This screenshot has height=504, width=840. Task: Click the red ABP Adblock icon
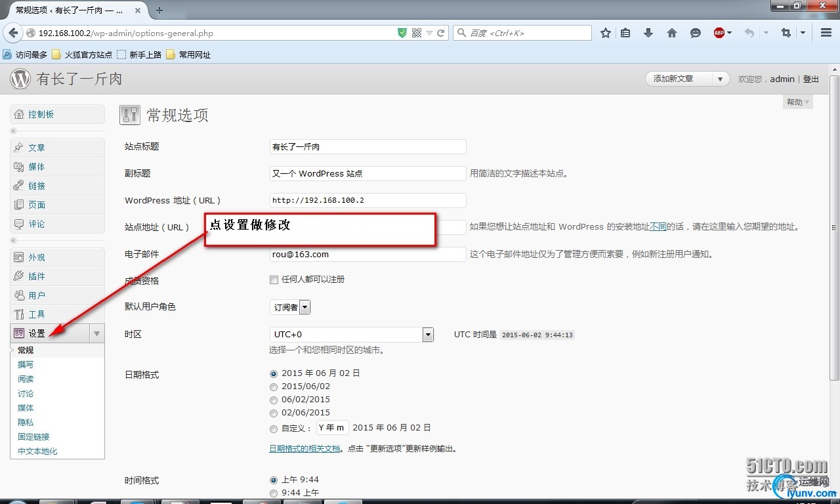click(x=719, y=33)
